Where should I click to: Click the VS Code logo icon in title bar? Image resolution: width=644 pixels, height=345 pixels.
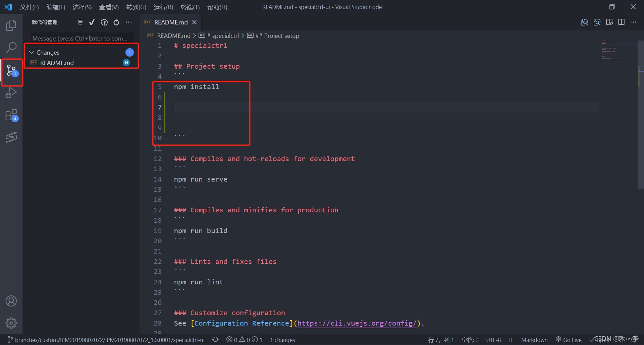[x=8, y=7]
